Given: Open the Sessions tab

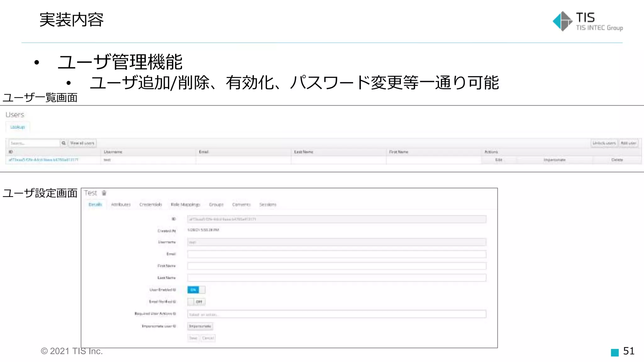Looking at the screenshot, I should [x=268, y=205].
